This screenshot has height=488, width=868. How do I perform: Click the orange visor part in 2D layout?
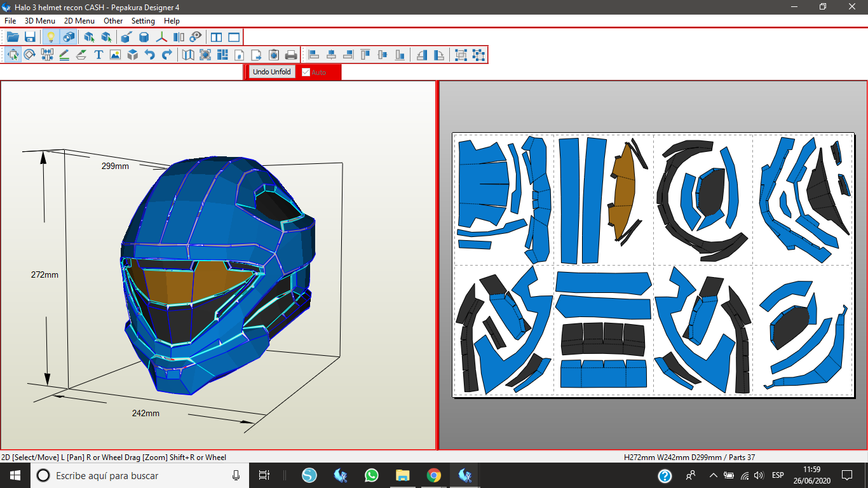(x=624, y=191)
